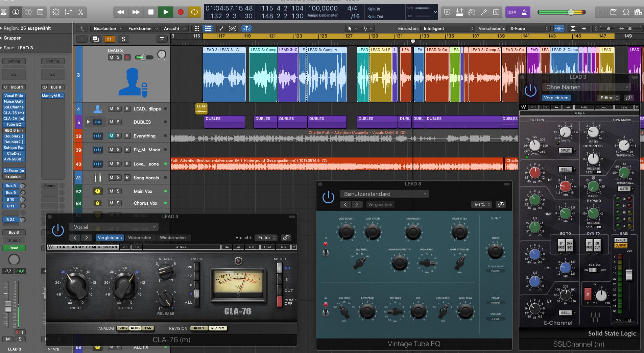Click the Fast Forward transport button
Screen dimensions: 644x353
(136, 12)
